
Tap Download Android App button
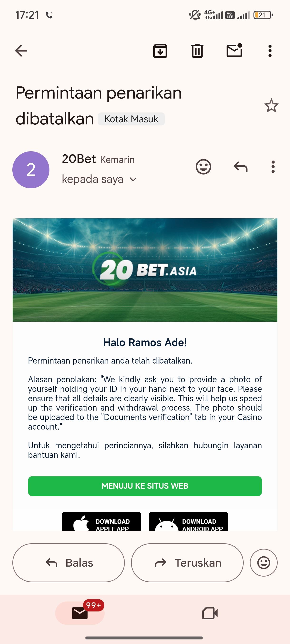[x=188, y=522]
